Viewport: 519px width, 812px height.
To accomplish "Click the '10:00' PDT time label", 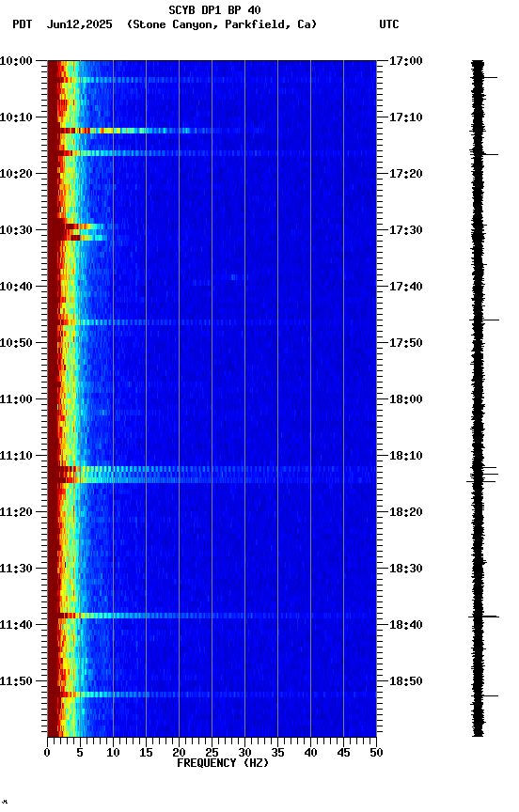I will 16,61.
